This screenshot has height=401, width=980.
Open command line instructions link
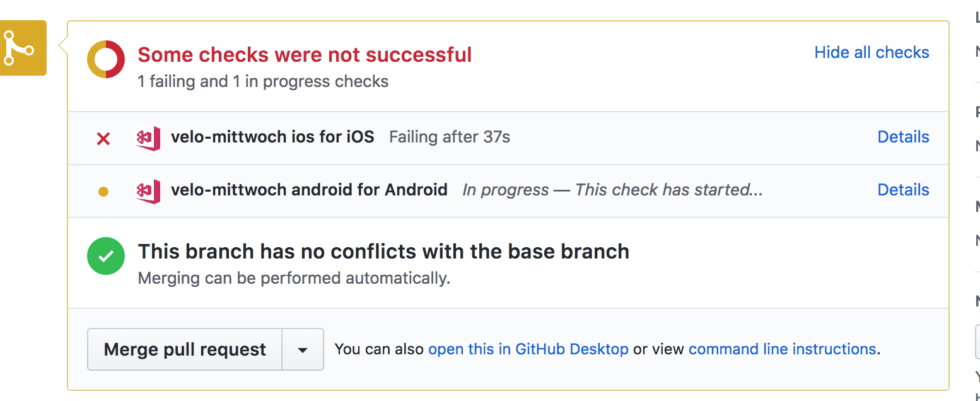point(782,349)
